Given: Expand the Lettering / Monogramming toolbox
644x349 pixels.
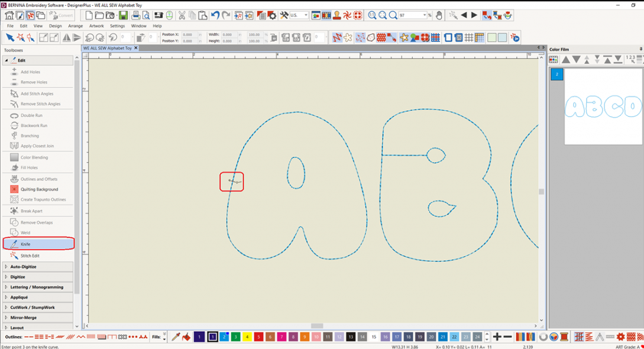Looking at the screenshot, I should (36, 287).
